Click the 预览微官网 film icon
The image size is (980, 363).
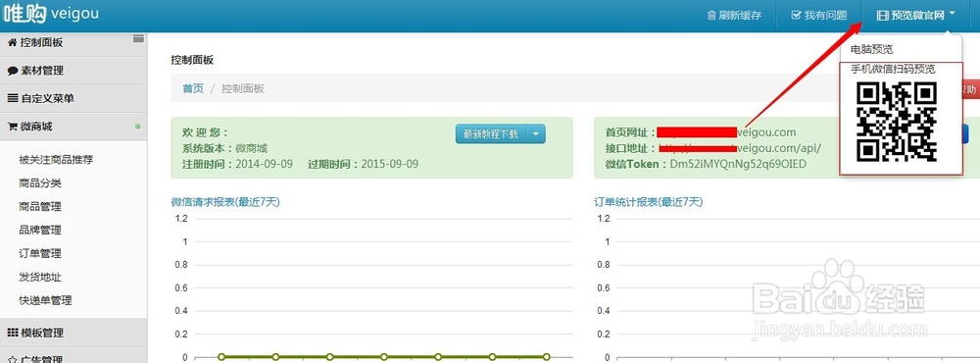pyautogui.click(x=883, y=15)
